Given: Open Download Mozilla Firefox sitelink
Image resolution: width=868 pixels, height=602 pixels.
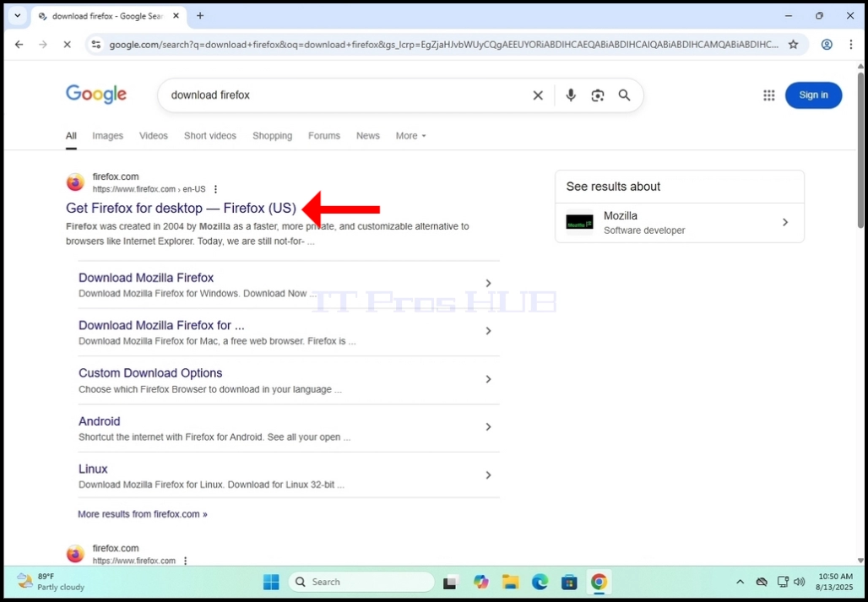Looking at the screenshot, I should [x=146, y=278].
